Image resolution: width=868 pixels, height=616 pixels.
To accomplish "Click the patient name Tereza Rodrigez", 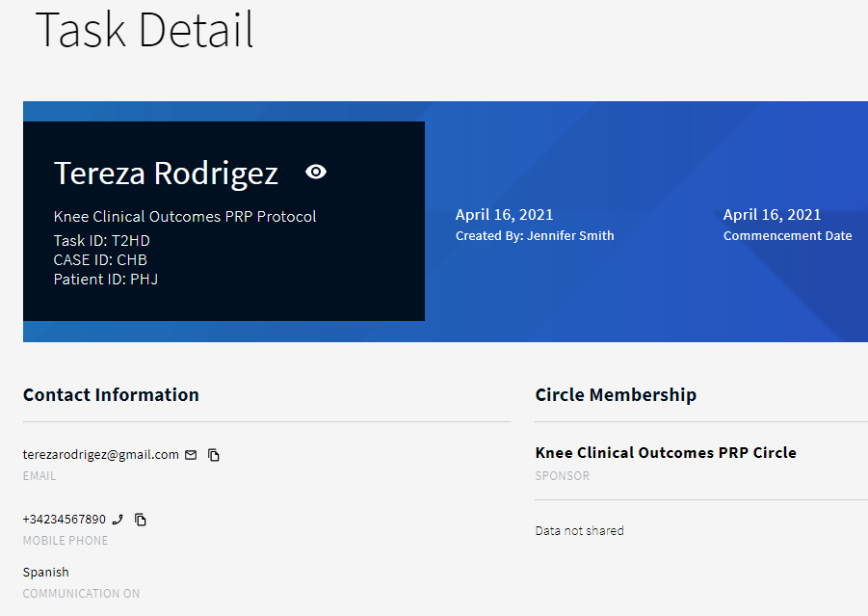I will pos(166,174).
